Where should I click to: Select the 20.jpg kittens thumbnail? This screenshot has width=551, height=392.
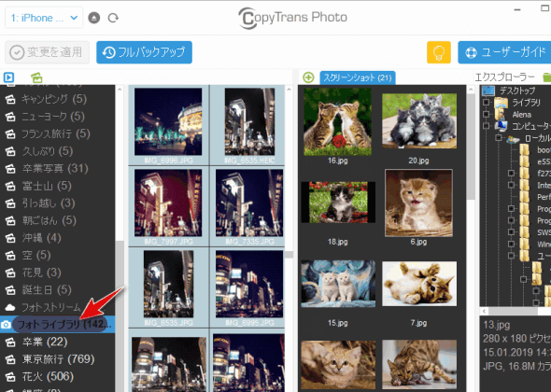click(419, 120)
